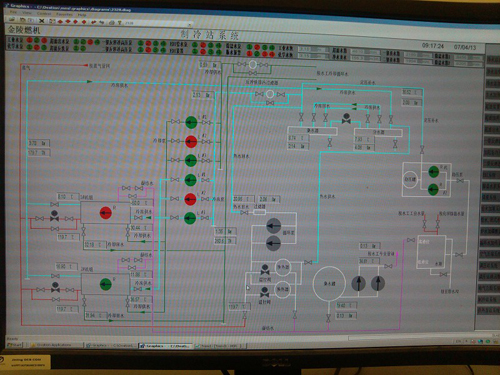Click the left upward-arrow pump beside water tank

pyautogui.click(x=359, y=283)
